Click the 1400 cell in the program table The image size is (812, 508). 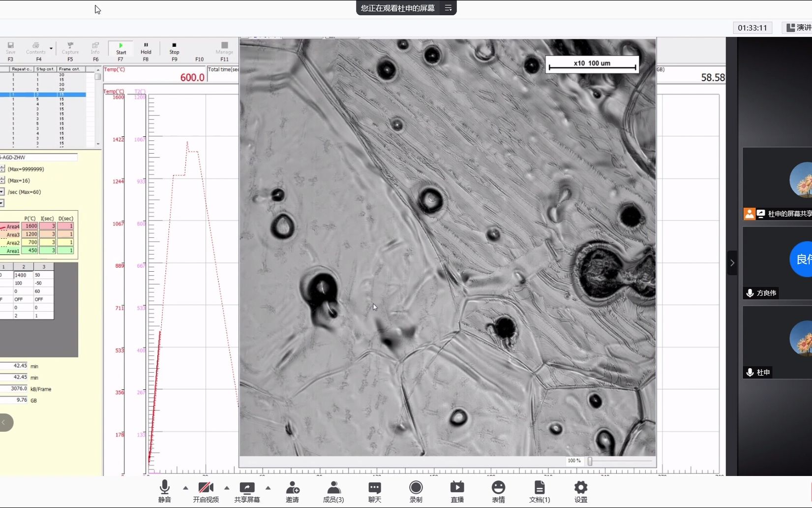pyautogui.click(x=24, y=275)
